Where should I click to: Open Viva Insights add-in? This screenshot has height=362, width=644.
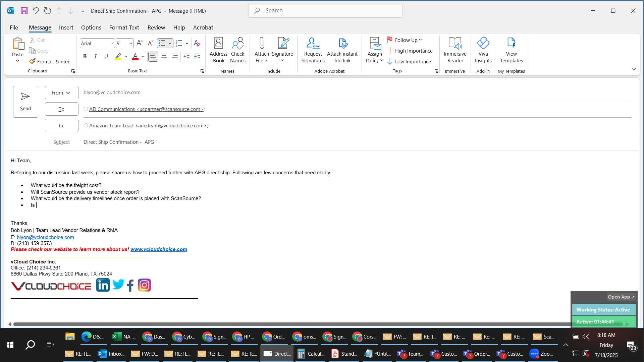click(483, 50)
